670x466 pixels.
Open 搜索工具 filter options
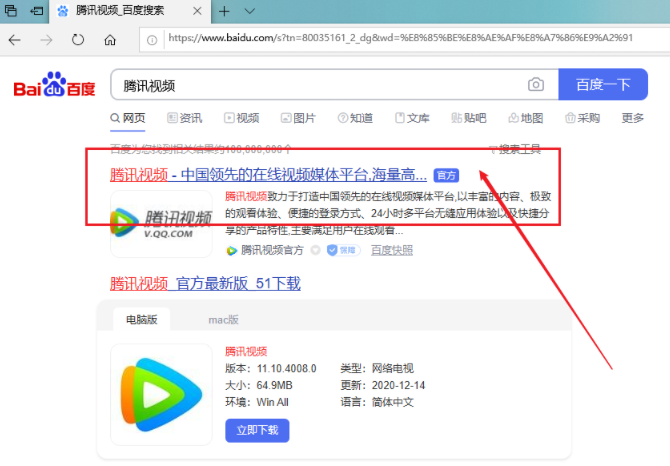pyautogui.click(x=515, y=149)
